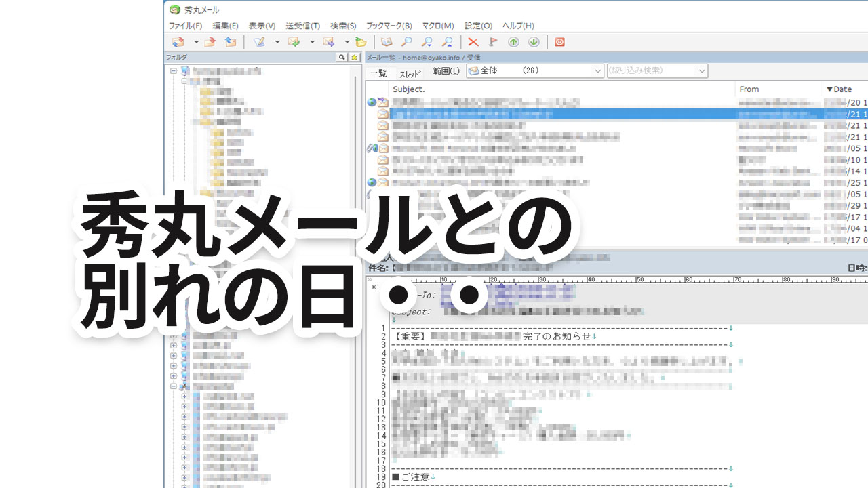Sort mail list by From column header
Image resolution: width=868 pixels, height=488 pixels.
point(778,89)
